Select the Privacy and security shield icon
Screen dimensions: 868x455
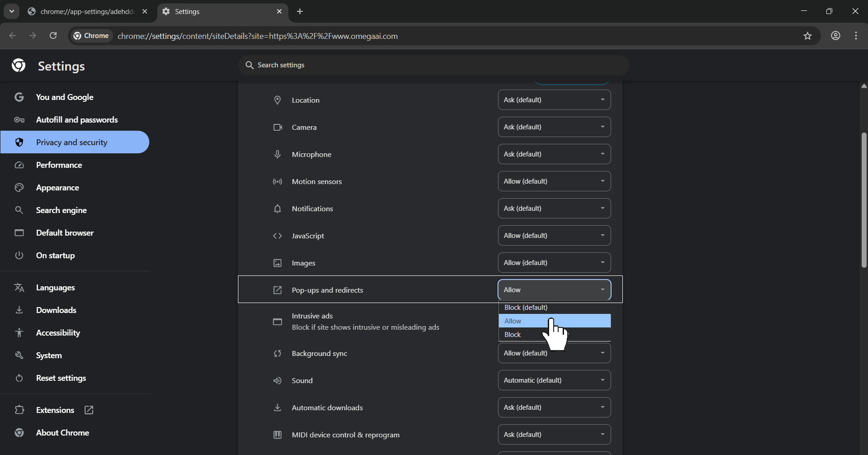click(x=19, y=142)
